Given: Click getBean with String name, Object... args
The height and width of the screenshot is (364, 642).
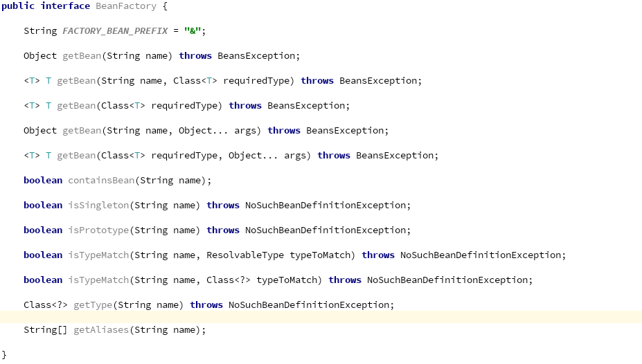Looking at the screenshot, I should (x=82, y=131).
